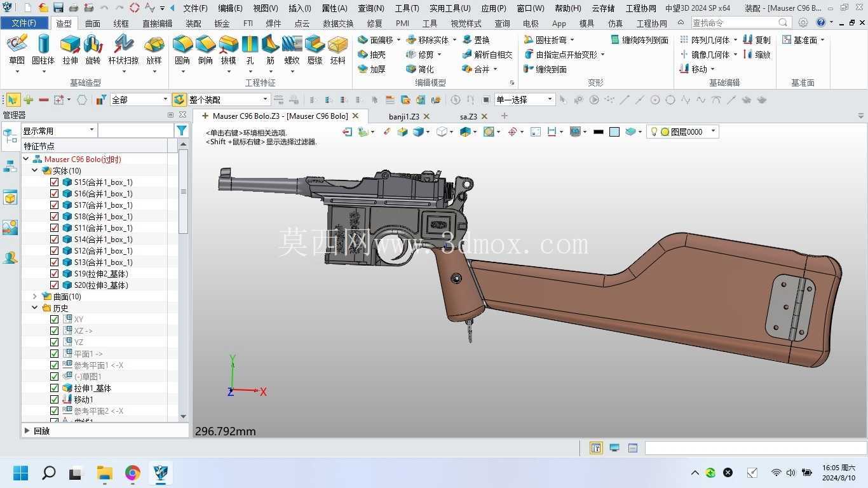The height and width of the screenshot is (488, 868).
Task: Collapse the 历史 history node
Action: [x=35, y=308]
